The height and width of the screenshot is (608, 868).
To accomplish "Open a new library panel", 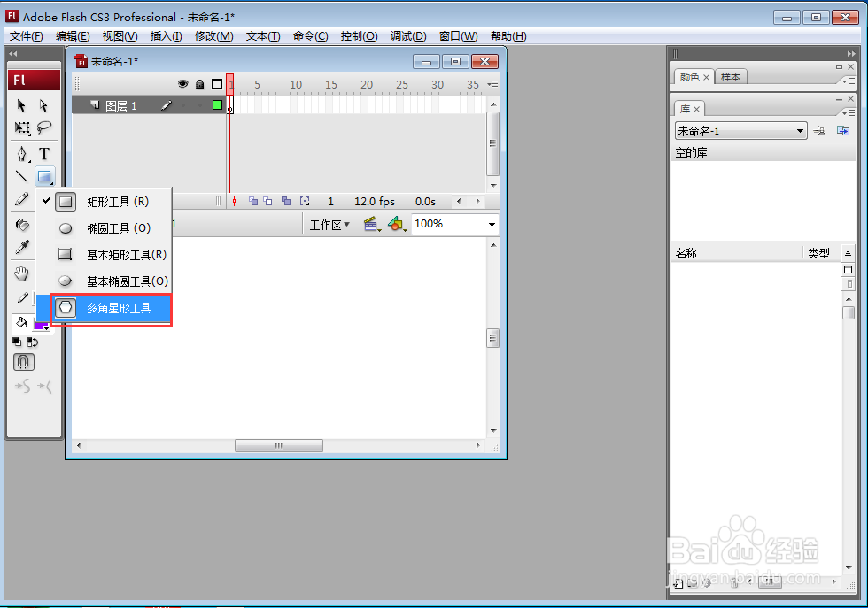I will (x=843, y=131).
